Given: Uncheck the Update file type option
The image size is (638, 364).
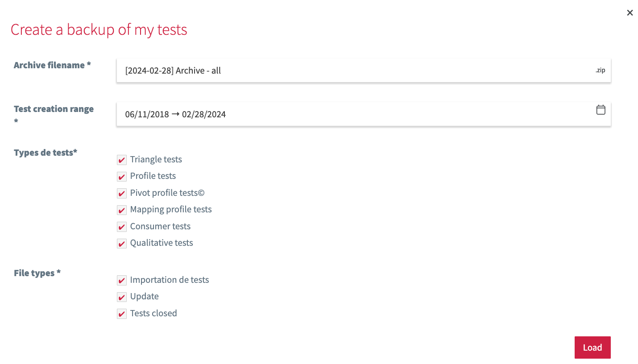Looking at the screenshot, I should pyautogui.click(x=121, y=297).
